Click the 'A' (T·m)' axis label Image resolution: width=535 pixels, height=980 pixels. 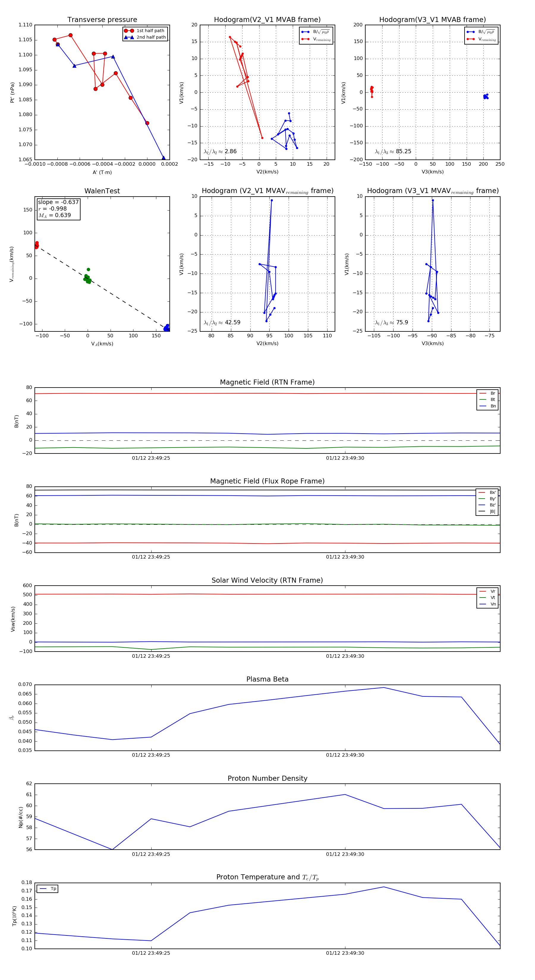(102, 172)
